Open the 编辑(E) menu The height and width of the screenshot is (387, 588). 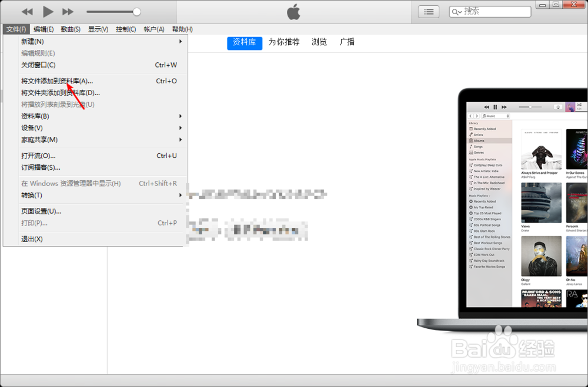click(44, 29)
